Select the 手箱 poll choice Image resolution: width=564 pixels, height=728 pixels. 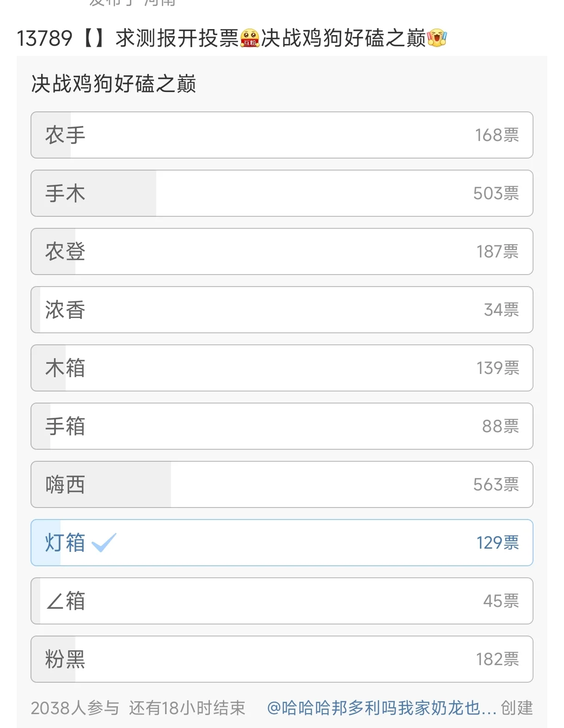coord(281,426)
